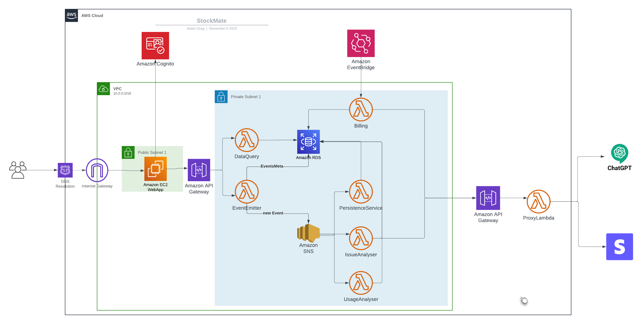This screenshot has height=324, width=644.
Task: Click the 'Amazon Cognito' caption
Action: click(155, 64)
